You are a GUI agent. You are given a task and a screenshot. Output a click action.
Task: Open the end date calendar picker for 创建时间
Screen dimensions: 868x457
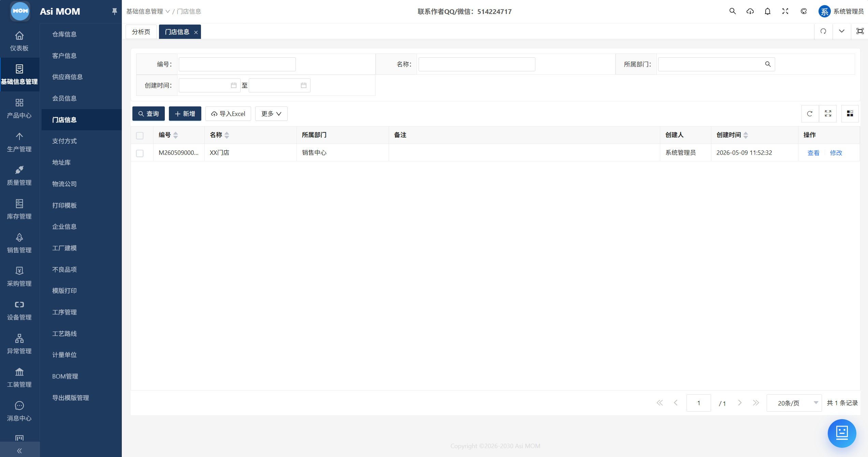tap(304, 85)
